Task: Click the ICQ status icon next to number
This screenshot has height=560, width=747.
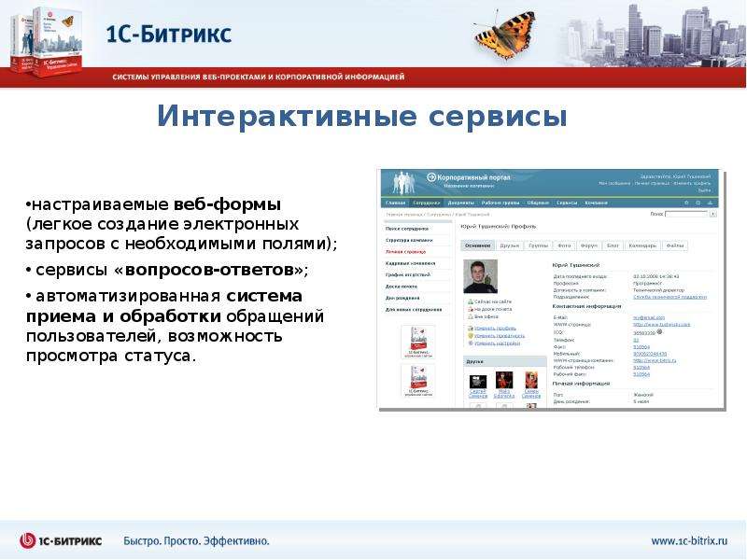Action: click(x=660, y=332)
